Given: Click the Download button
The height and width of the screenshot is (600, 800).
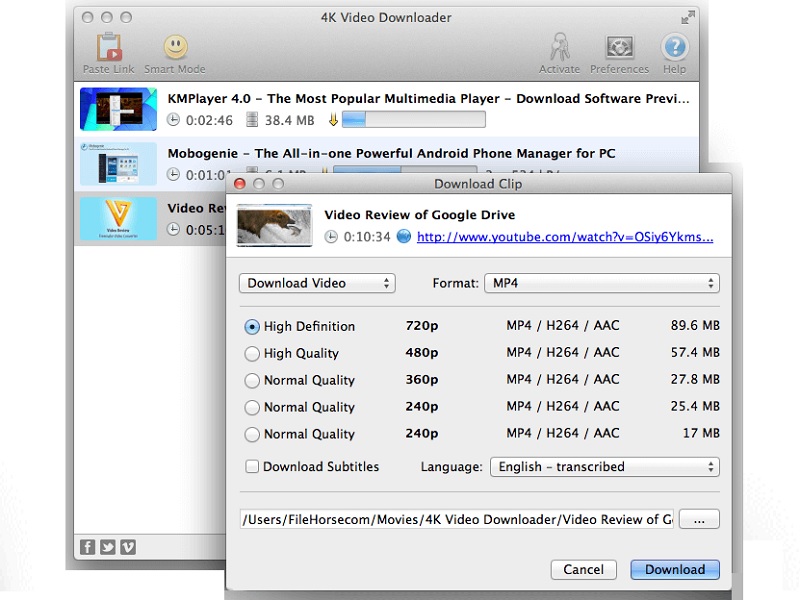Looking at the screenshot, I should [675, 569].
